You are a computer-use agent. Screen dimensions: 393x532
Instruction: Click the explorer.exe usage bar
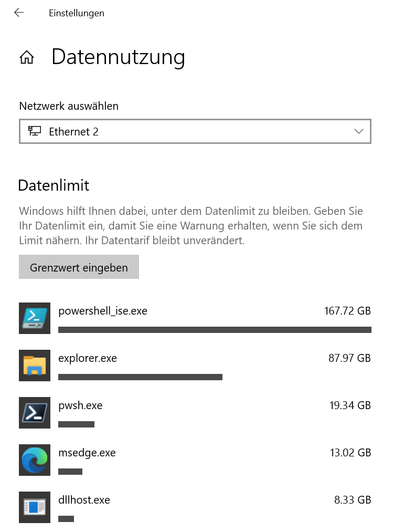(141, 377)
